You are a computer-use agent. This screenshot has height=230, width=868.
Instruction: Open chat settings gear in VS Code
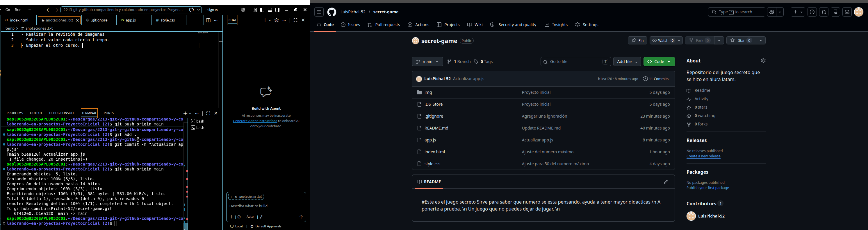click(277, 21)
